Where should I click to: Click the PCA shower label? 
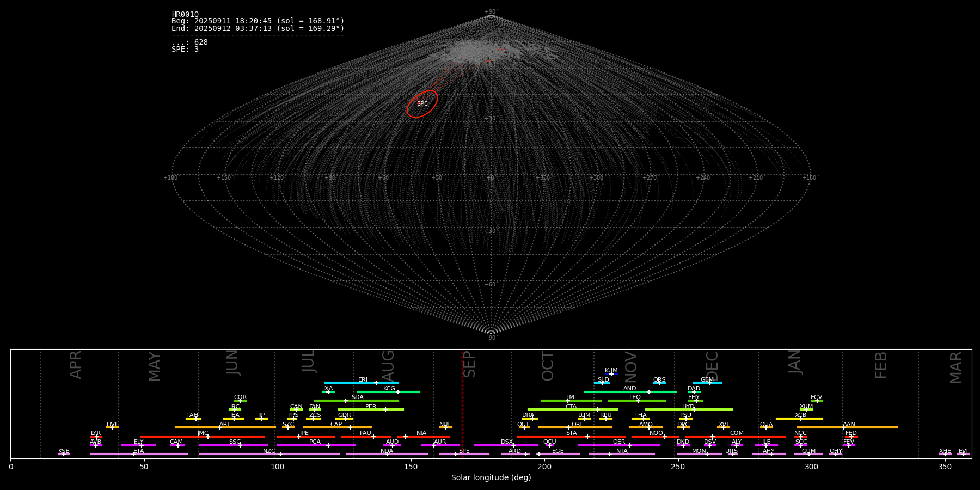[315, 442]
